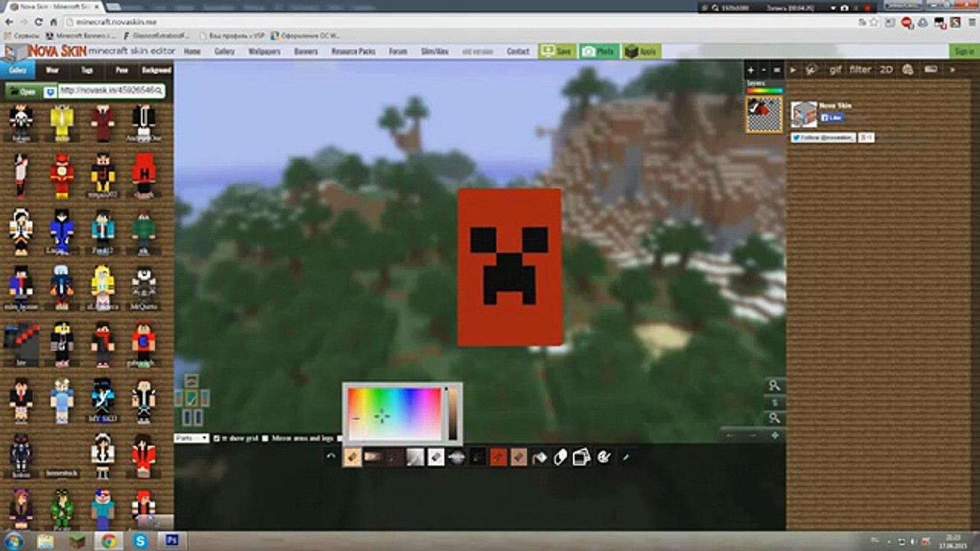This screenshot has height=551, width=980.
Task: Open the Parts dropdown
Action: [191, 438]
